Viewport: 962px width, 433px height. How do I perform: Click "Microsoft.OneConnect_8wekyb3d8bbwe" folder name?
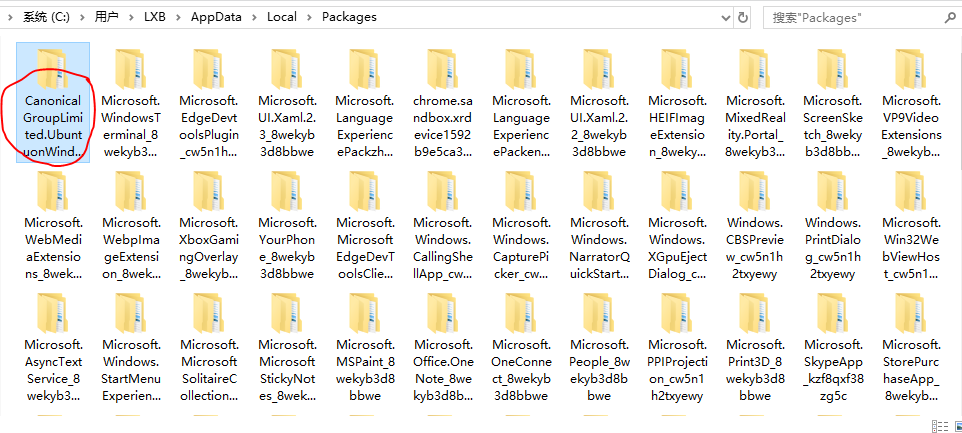click(x=521, y=370)
